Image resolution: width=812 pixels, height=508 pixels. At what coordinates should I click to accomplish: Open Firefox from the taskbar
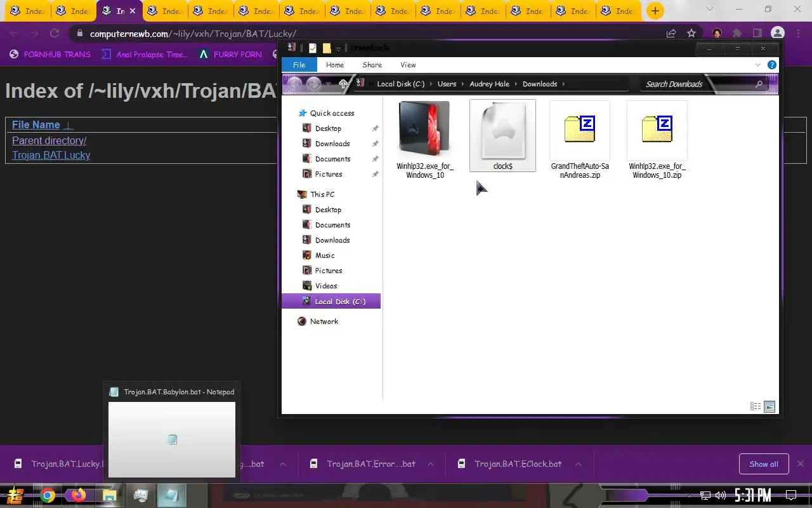tap(78, 495)
